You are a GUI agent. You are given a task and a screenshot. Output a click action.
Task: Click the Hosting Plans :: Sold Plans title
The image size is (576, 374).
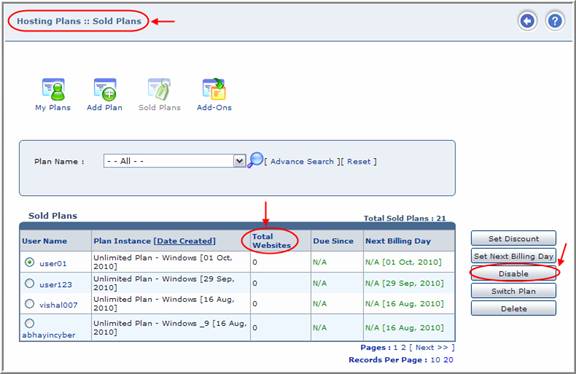79,21
